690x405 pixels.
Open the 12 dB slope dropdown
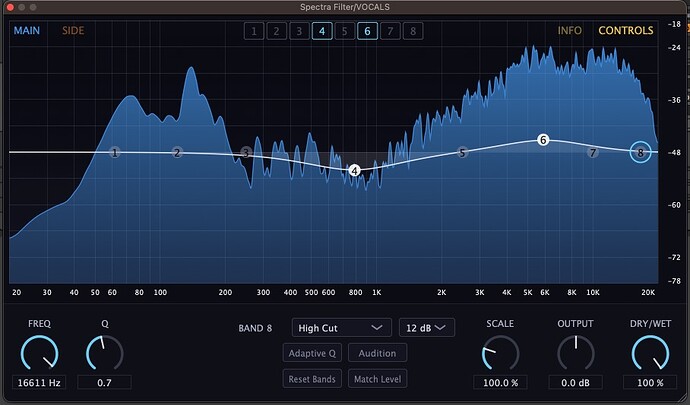426,328
